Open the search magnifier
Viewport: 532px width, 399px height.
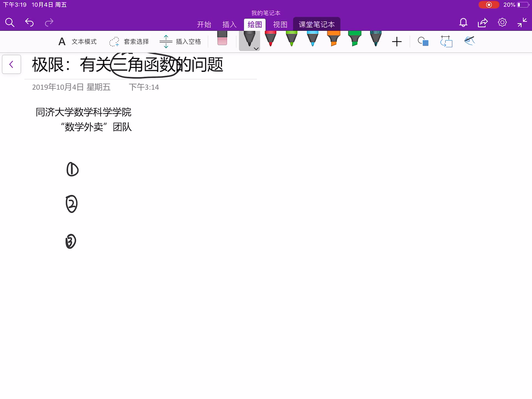point(10,22)
